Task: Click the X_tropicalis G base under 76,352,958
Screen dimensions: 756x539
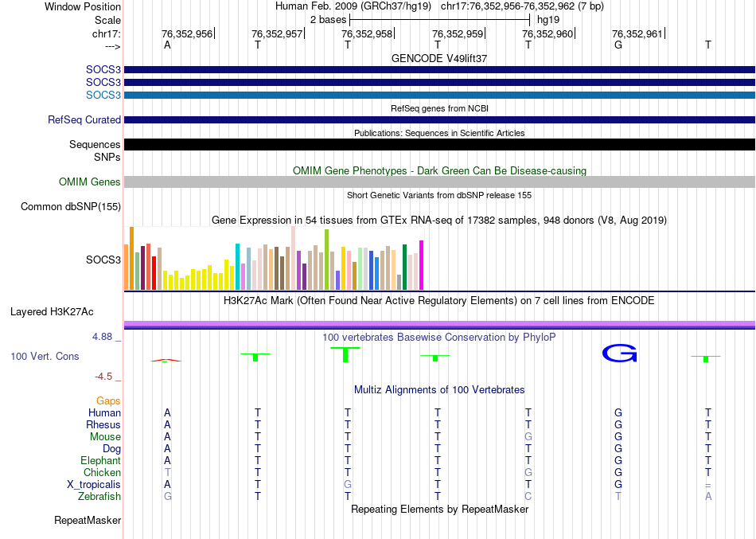Action: (x=348, y=485)
